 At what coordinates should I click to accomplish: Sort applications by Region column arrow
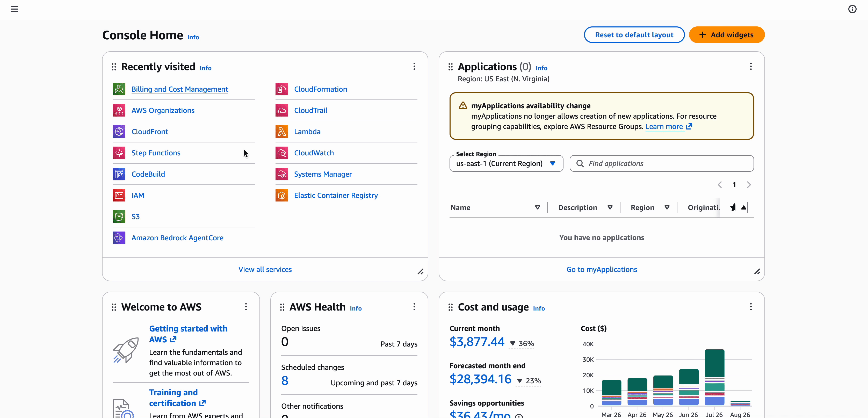667,208
